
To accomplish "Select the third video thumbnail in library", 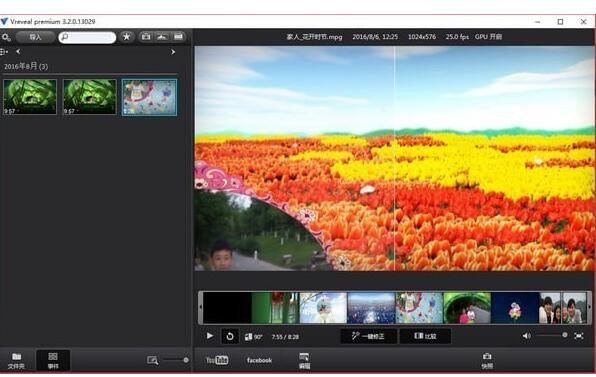I will (149, 97).
